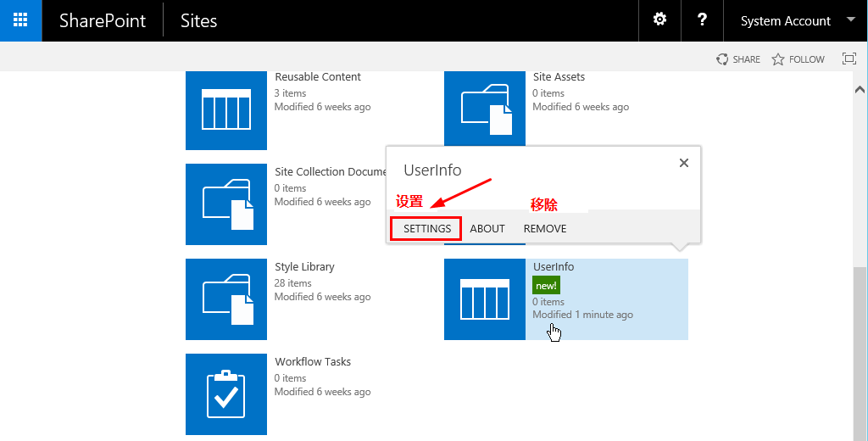Open the Style Library tile icon
The height and width of the screenshot is (441, 868).
[226, 299]
